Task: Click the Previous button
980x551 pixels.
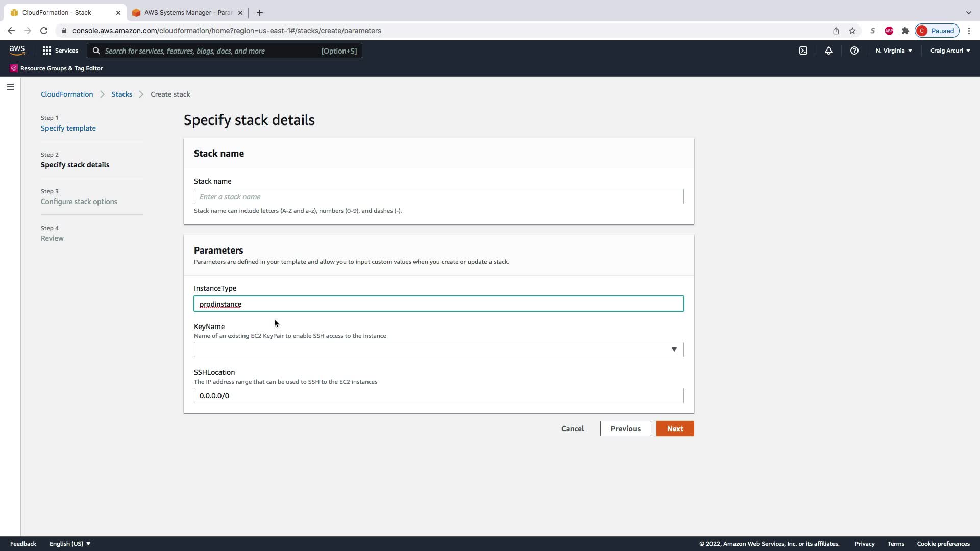Action: pyautogui.click(x=625, y=429)
